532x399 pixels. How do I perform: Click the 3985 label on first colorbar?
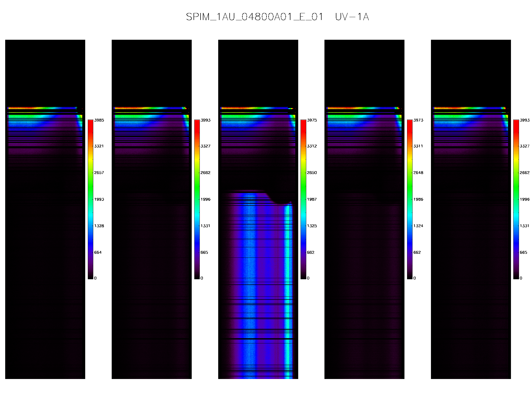(99, 120)
